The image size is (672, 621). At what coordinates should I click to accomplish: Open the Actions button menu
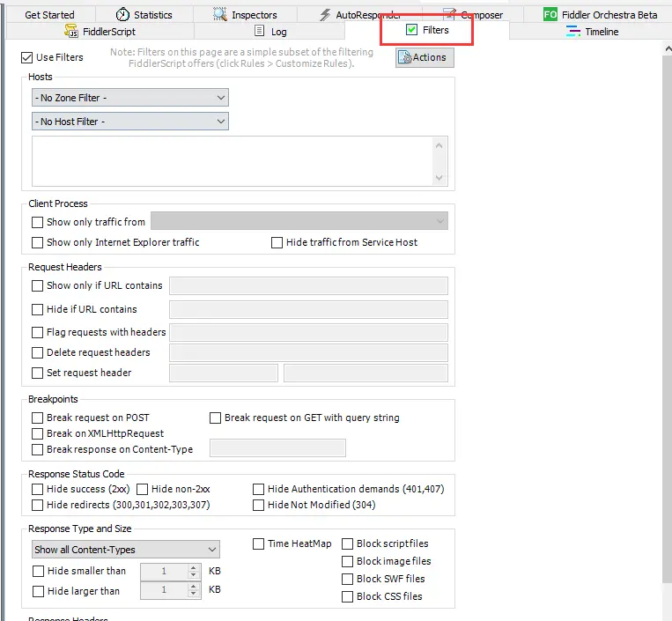click(x=425, y=57)
